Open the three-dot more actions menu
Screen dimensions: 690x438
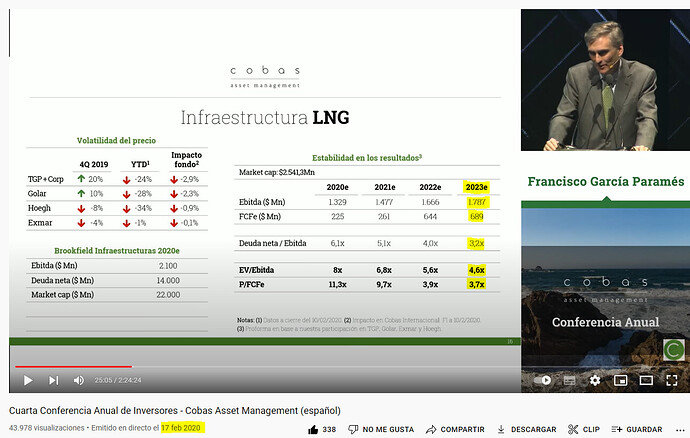[x=680, y=430]
